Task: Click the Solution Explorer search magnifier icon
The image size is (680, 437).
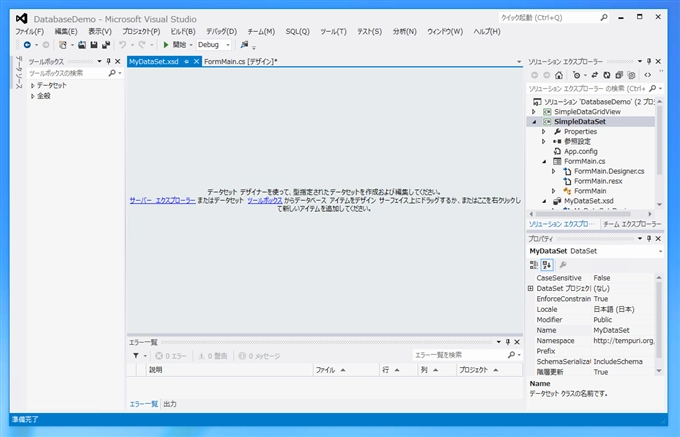Action: tap(653, 88)
